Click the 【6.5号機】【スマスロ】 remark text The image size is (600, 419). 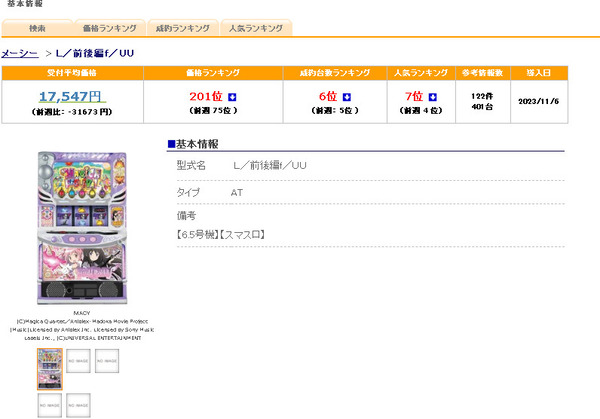coord(221,235)
